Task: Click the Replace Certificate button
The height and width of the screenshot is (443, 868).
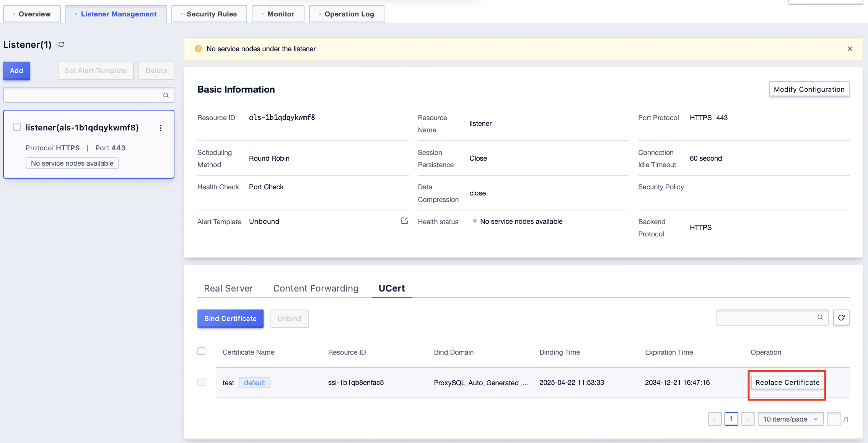Action: [x=787, y=383]
